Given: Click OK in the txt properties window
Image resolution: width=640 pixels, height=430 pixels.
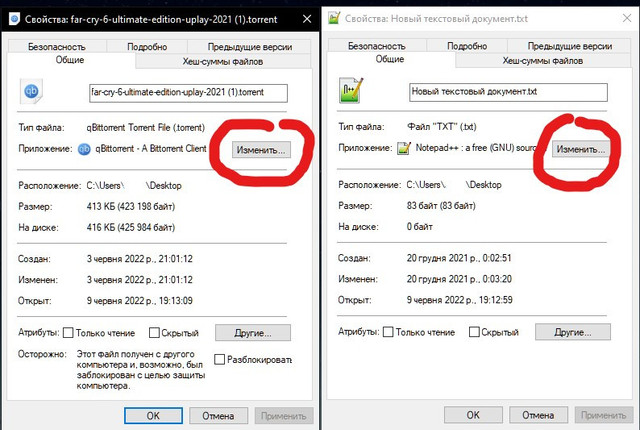Looking at the screenshot, I should (473, 415).
